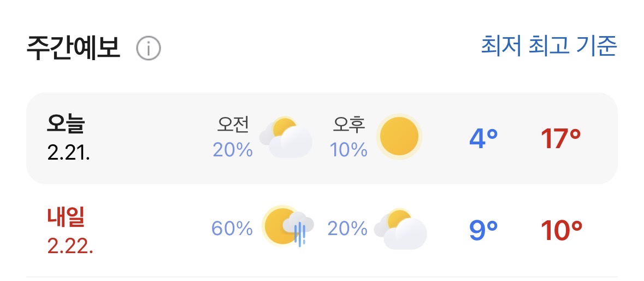644x281 pixels.
Task: Click tomorrow's 20% rain probability
Action: pos(347,229)
